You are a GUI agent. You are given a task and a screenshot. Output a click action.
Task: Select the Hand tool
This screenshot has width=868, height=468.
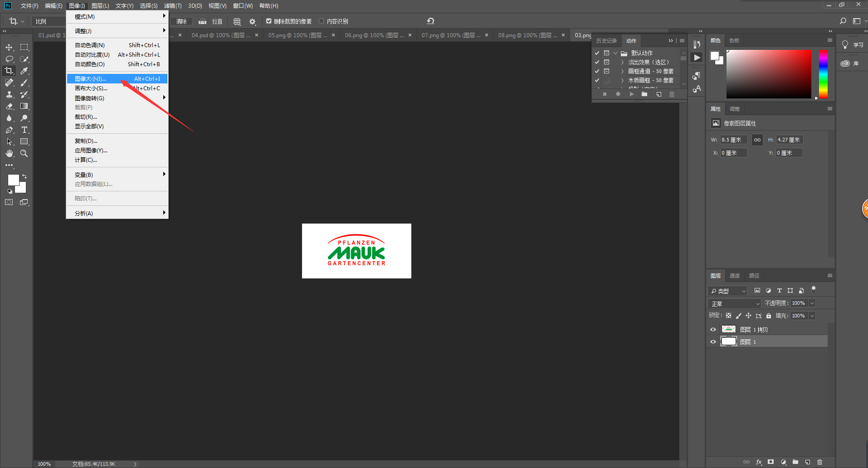[9, 153]
